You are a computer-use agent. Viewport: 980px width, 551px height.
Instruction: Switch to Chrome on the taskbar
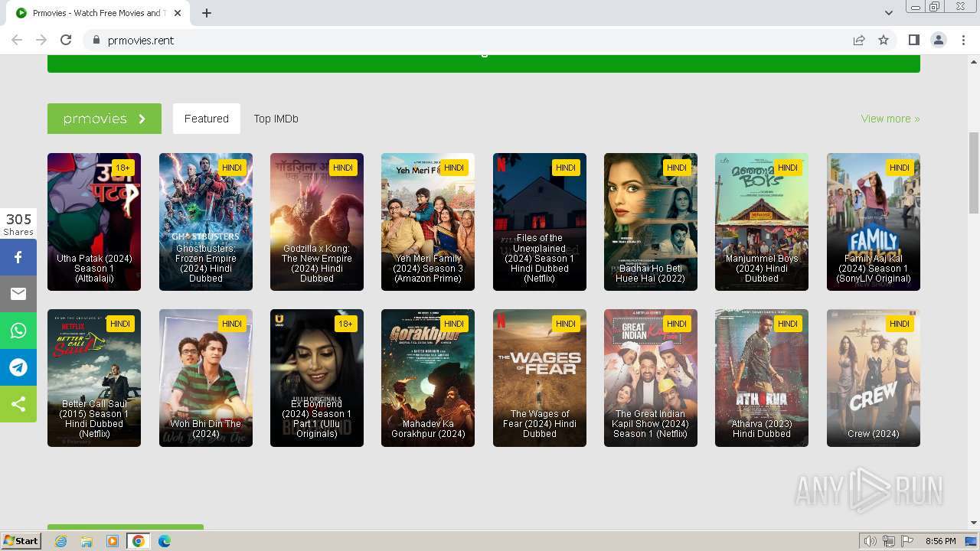pos(139,541)
